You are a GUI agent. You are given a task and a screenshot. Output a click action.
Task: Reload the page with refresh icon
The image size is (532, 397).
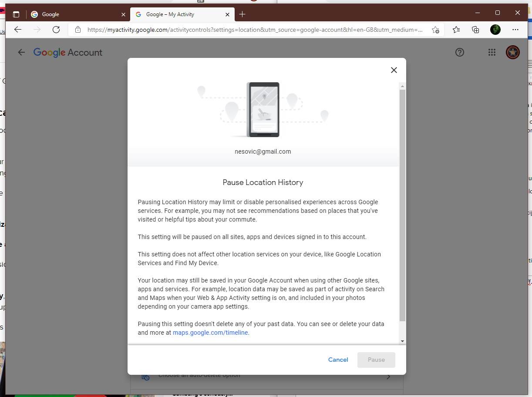pos(56,30)
